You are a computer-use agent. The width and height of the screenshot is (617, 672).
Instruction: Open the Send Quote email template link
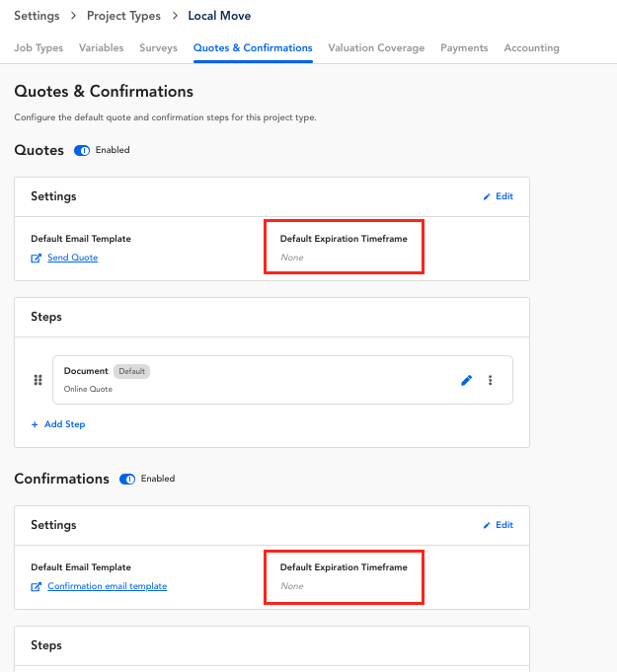point(73,258)
